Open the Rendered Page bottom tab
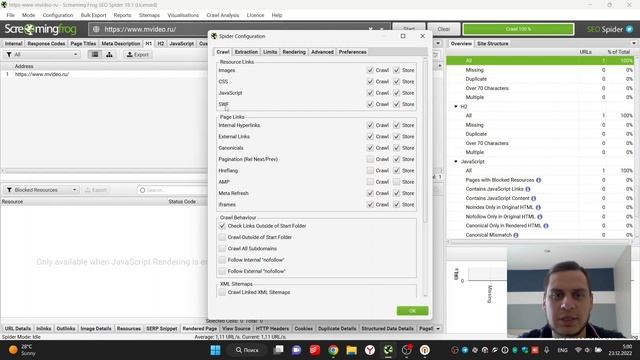Viewport: 640px width, 360px height. coord(200,329)
